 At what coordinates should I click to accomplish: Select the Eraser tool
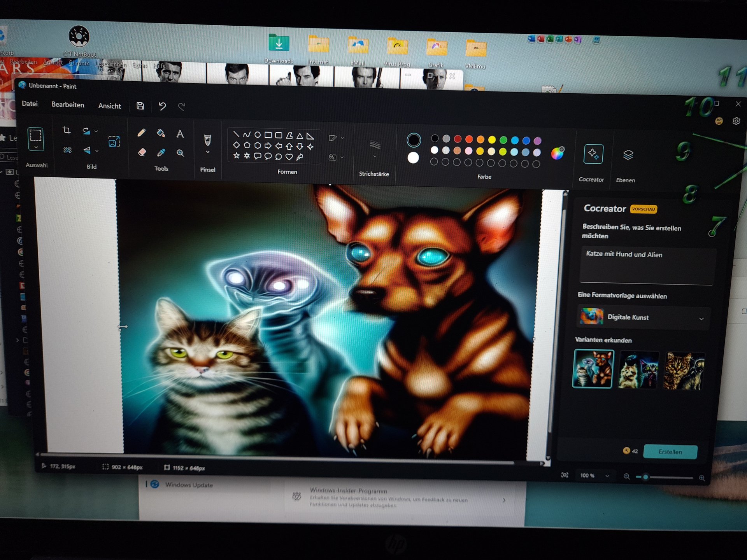142,152
